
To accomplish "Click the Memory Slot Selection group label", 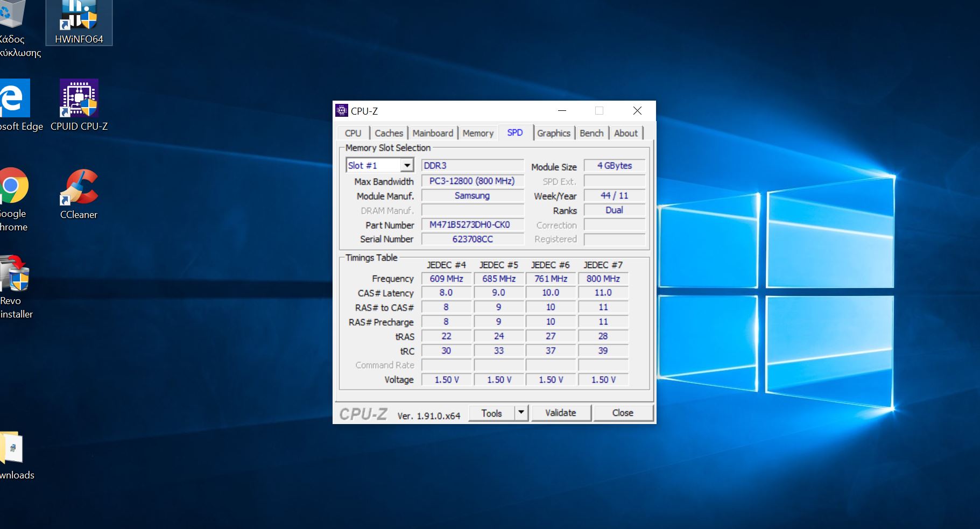I will (x=388, y=147).
